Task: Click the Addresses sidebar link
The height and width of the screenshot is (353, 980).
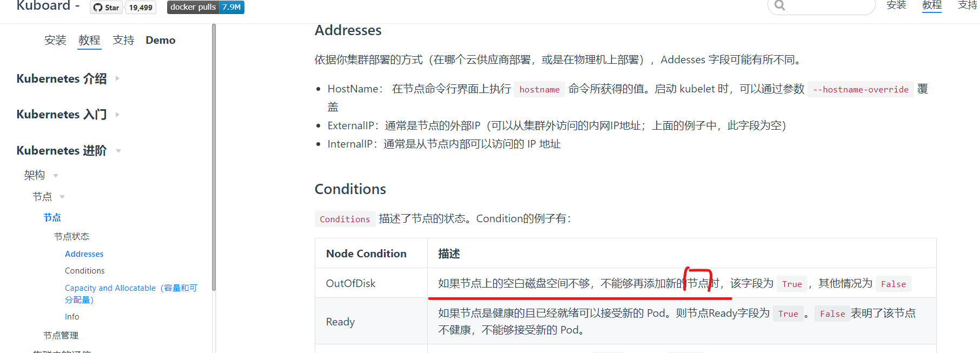Action: coord(84,254)
